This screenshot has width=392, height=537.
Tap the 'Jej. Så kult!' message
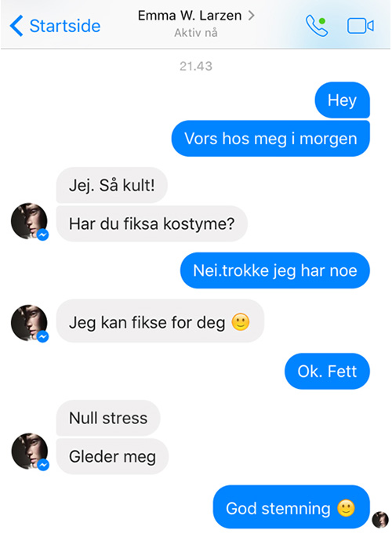coord(111,185)
